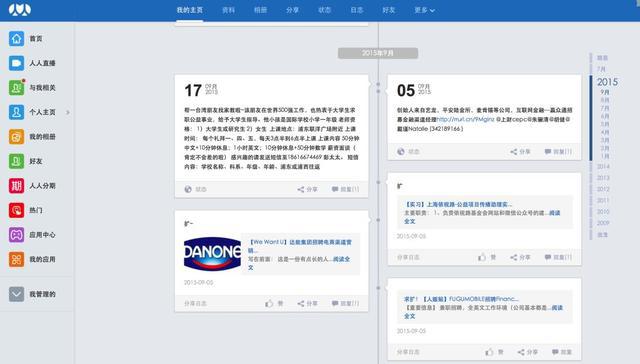Switch to 分享 tab

click(292, 10)
